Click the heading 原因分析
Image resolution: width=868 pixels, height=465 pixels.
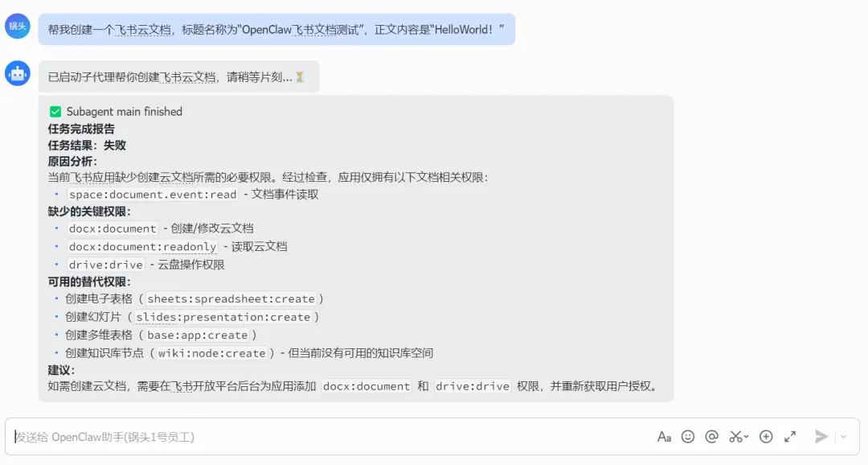point(72,162)
